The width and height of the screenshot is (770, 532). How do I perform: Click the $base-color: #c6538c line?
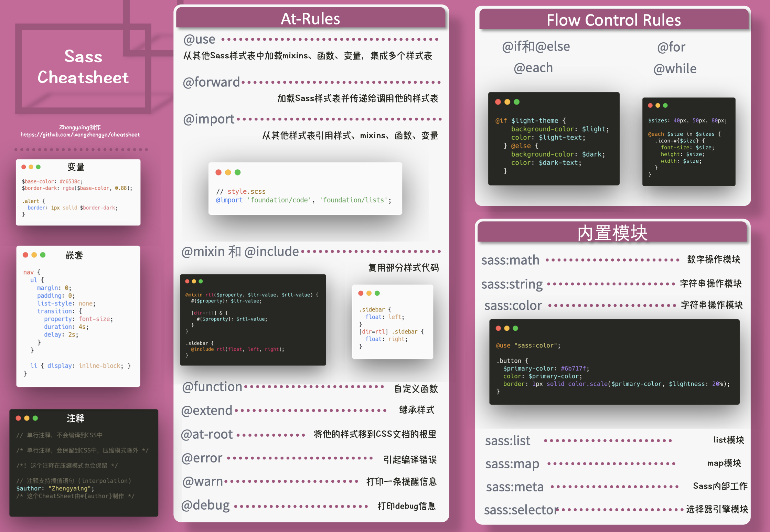point(52,181)
